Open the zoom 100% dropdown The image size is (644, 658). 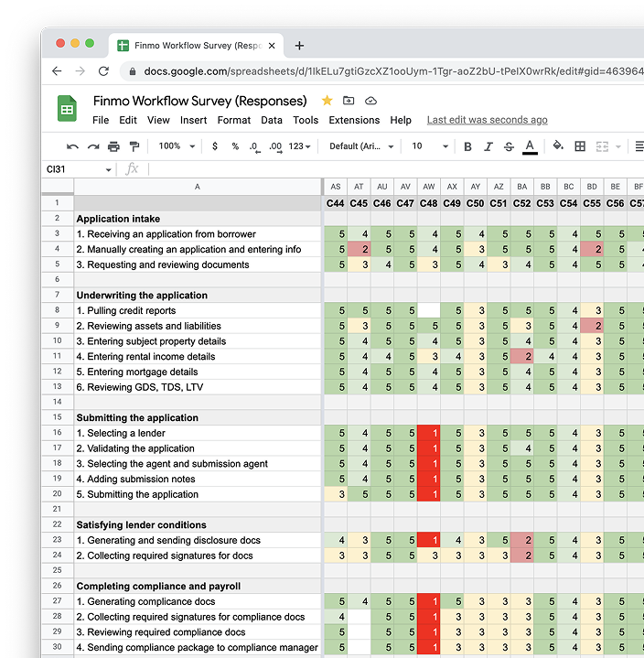pyautogui.click(x=177, y=146)
